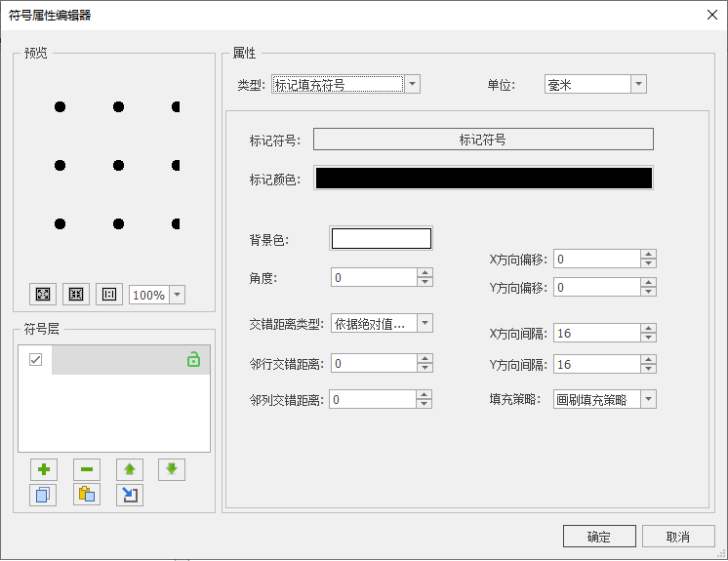Image resolution: width=728 pixels, height=561 pixels.
Task: Copy the selected symbol layer
Action: click(x=44, y=495)
